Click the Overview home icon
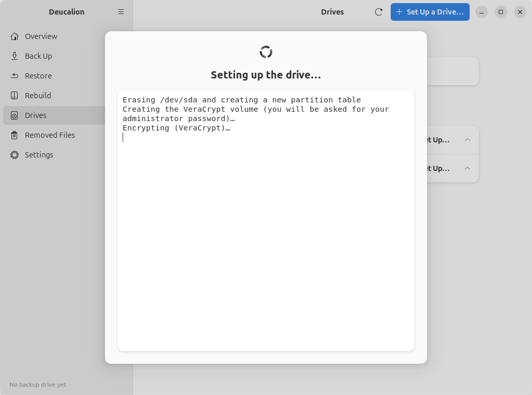The image size is (532, 395). pos(14,36)
